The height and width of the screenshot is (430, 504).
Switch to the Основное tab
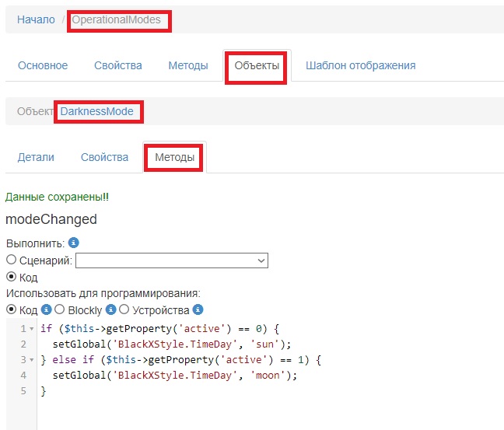(x=43, y=65)
